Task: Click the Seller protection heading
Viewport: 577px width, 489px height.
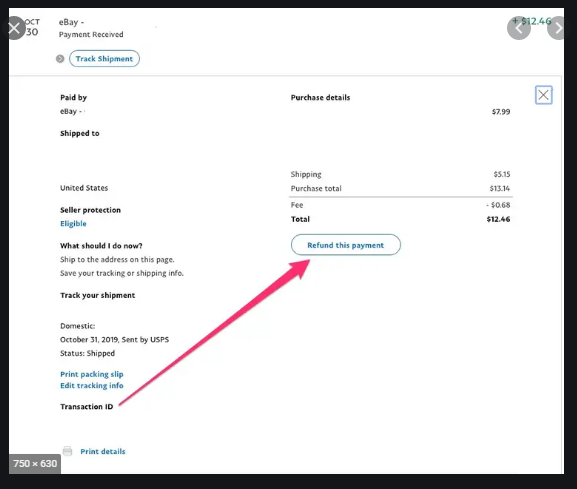Action: click(91, 210)
